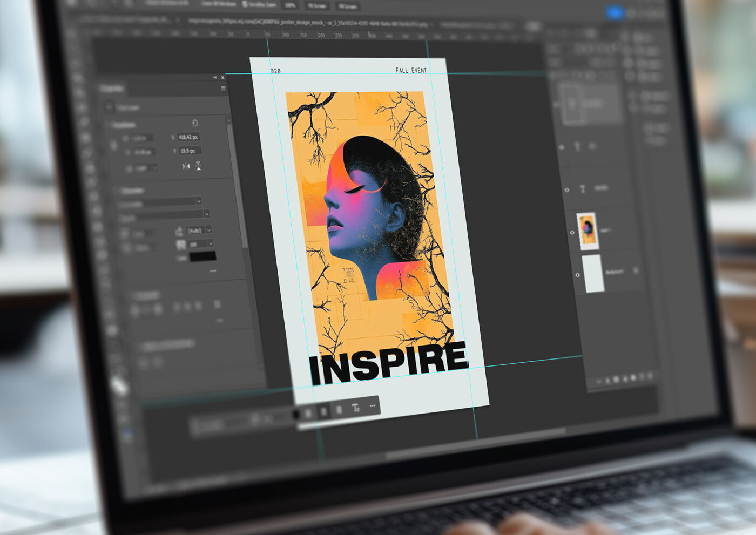Toggle visibility of the Background layer

pyautogui.click(x=577, y=275)
